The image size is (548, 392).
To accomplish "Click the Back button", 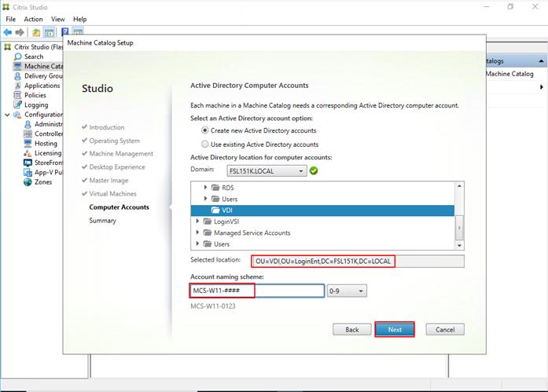I will (352, 329).
